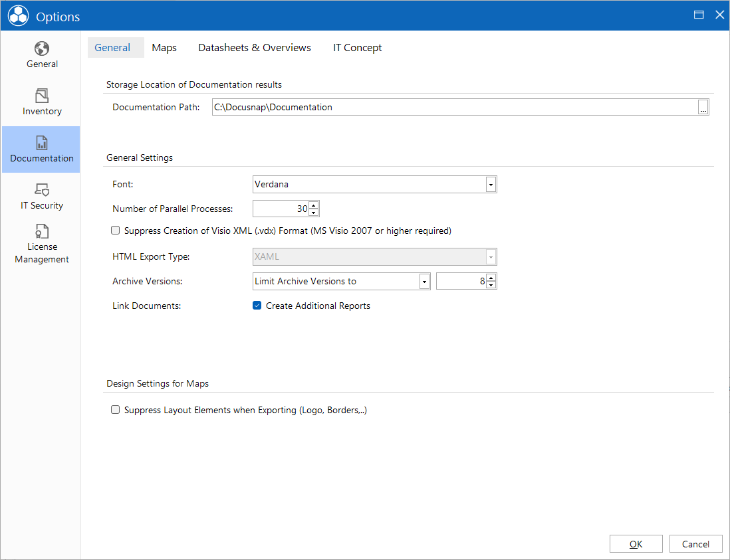The width and height of the screenshot is (730, 560).
Task: Close the Options window
Action: pyautogui.click(x=720, y=15)
